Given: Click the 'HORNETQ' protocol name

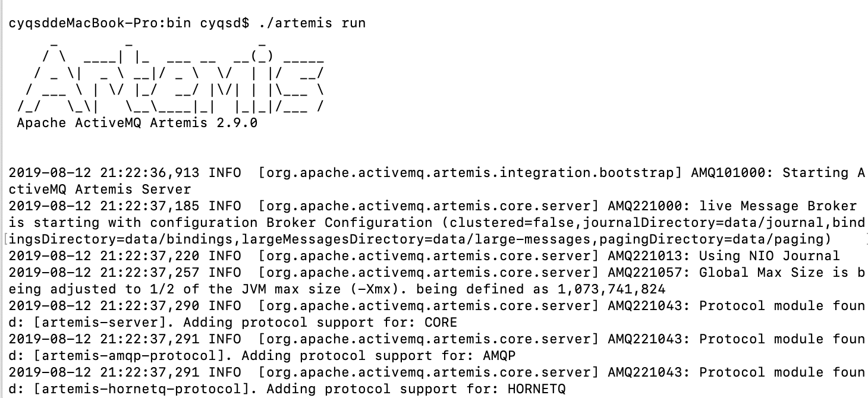Looking at the screenshot, I should (537, 389).
